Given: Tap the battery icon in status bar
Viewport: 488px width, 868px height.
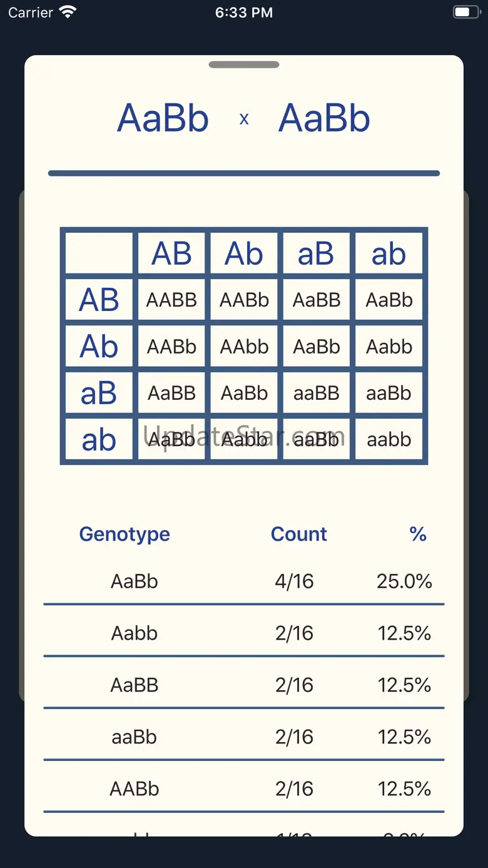Looking at the screenshot, I should tap(465, 12).
